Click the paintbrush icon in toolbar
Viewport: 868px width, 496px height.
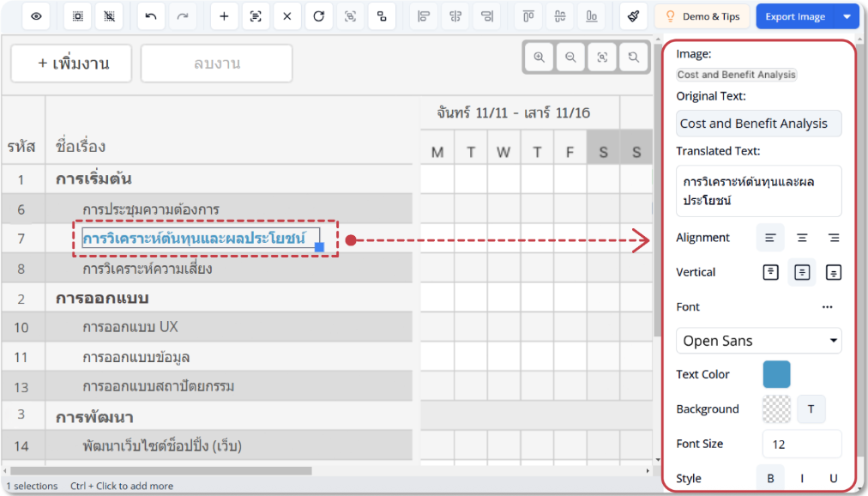[x=633, y=16]
